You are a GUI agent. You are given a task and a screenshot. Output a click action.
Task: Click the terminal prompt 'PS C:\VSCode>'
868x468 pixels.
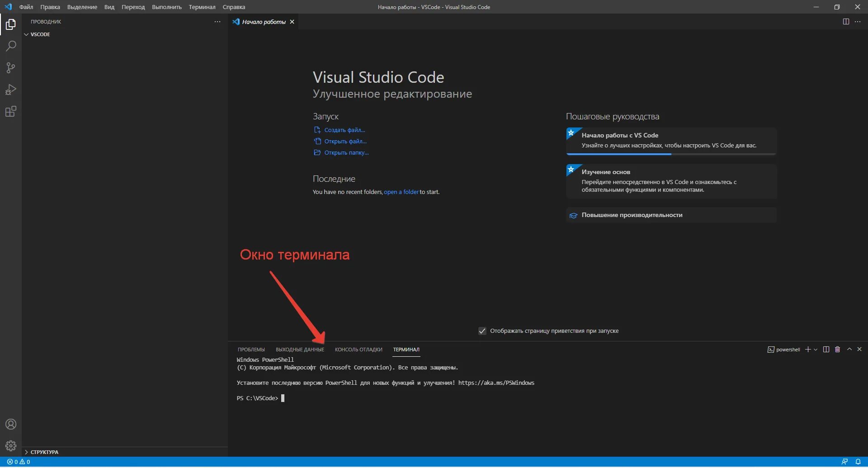pos(258,398)
